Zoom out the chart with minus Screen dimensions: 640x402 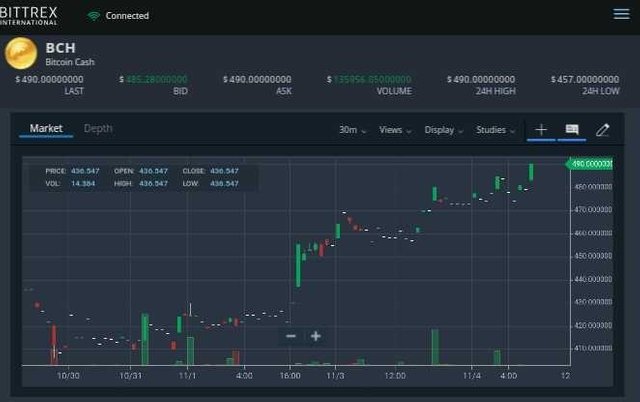click(291, 336)
